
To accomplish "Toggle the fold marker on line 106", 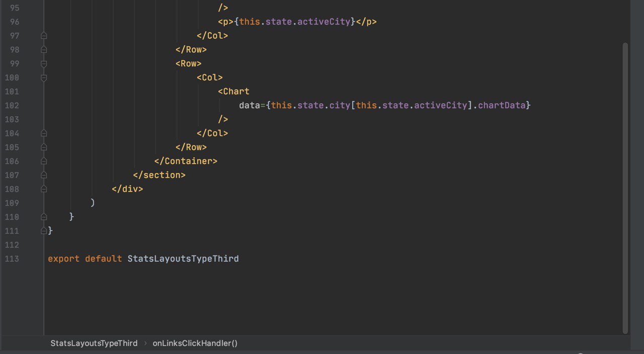I will pyautogui.click(x=44, y=161).
